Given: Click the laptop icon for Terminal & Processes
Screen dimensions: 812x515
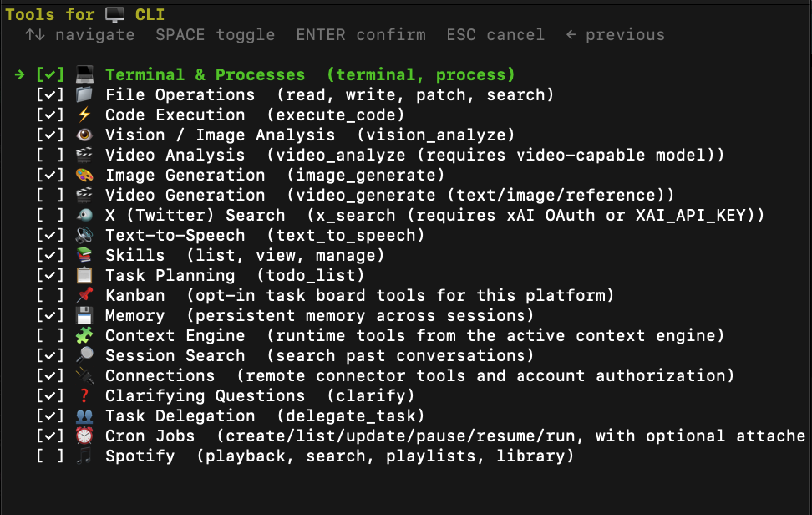Looking at the screenshot, I should coord(84,74).
